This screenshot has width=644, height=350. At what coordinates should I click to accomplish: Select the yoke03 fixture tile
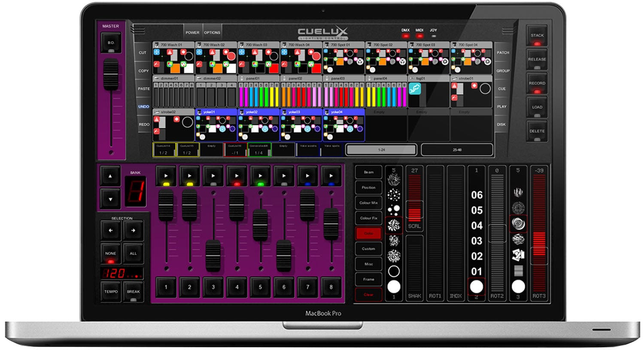click(x=301, y=125)
